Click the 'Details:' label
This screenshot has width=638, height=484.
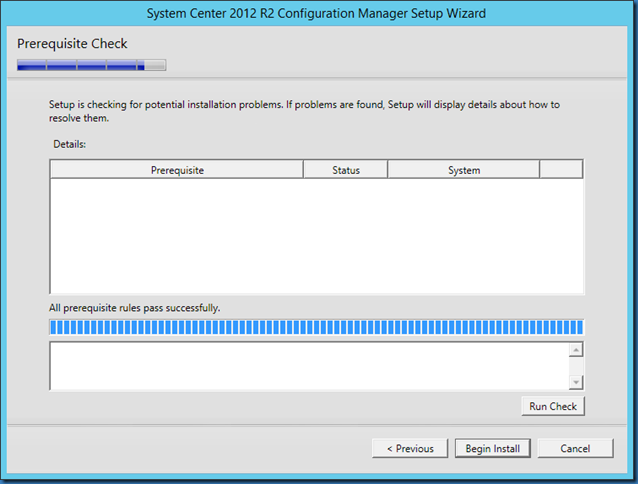(x=70, y=144)
